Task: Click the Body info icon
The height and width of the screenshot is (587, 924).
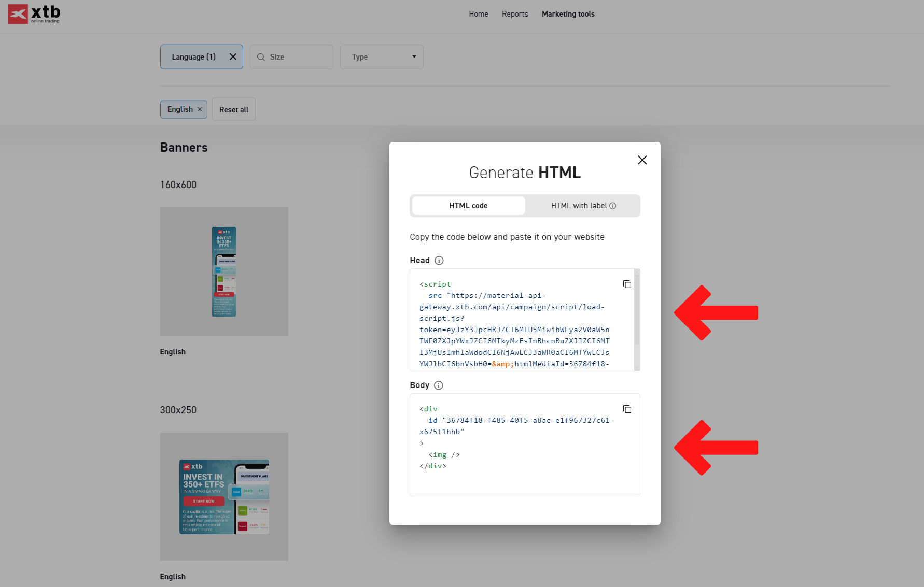Action: (438, 385)
